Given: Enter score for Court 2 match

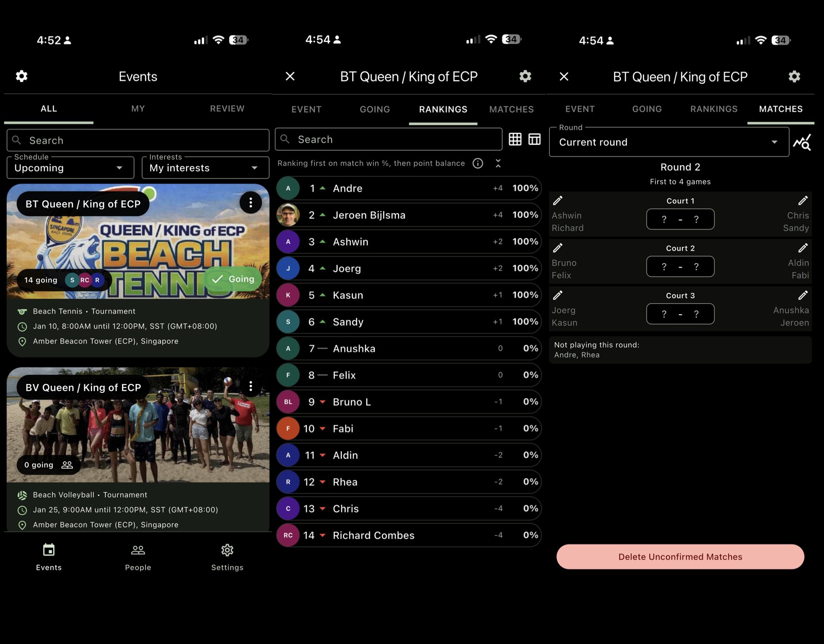Looking at the screenshot, I should tap(680, 267).
